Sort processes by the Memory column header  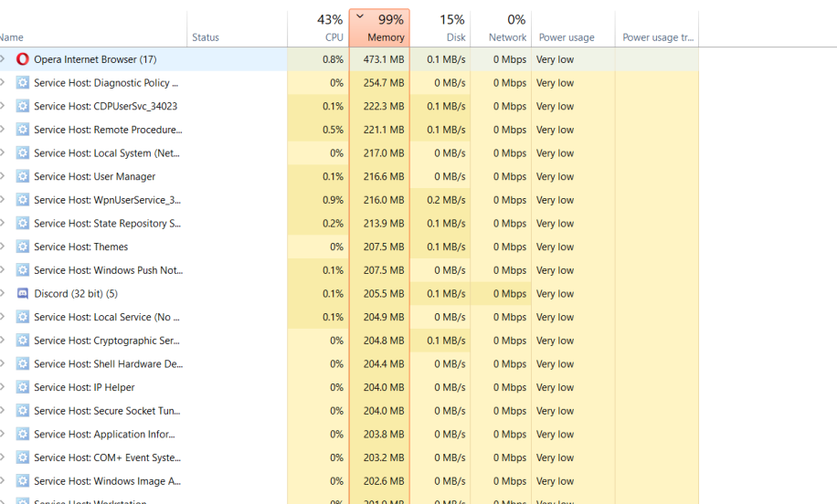[x=379, y=27]
